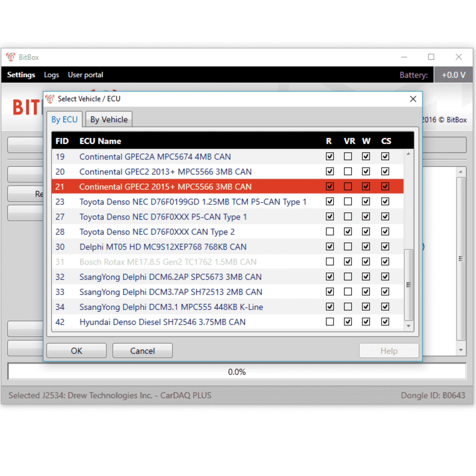This screenshot has width=476, height=476.
Task: Switch to the By Vehicle tab
Action: (x=109, y=120)
